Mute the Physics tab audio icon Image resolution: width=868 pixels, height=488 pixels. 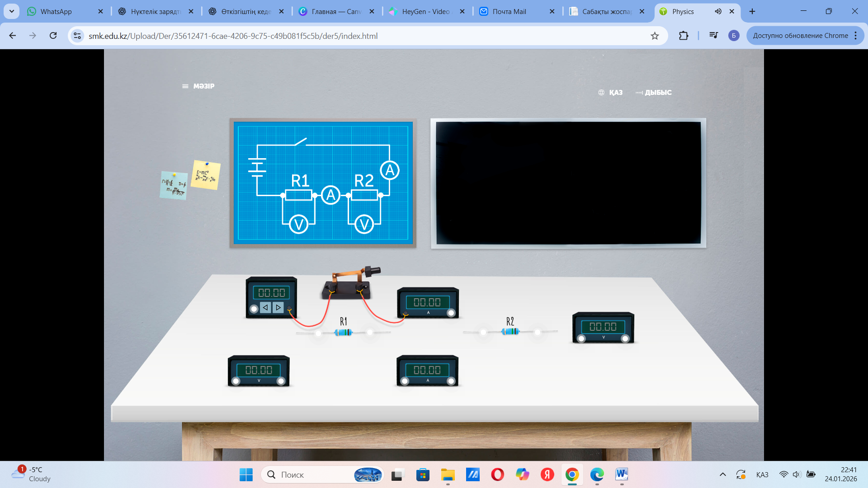(x=718, y=11)
